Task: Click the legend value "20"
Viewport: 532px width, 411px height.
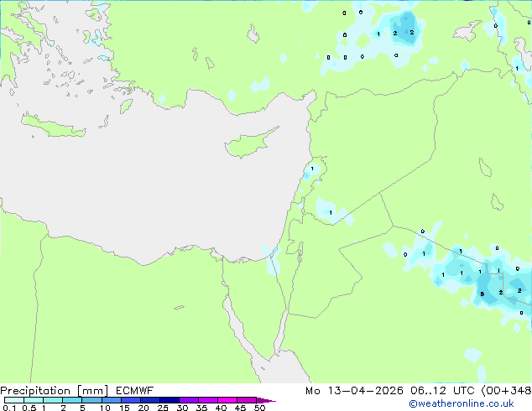Action: tap(143, 408)
